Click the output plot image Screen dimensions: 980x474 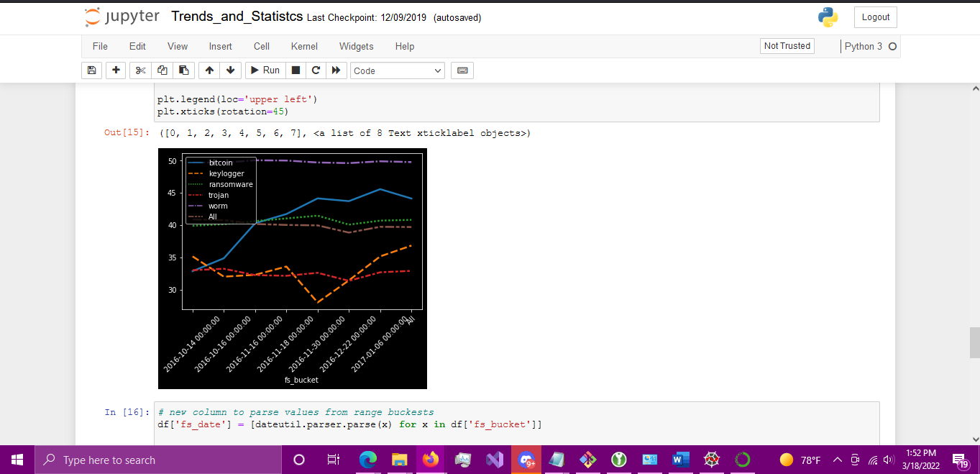pos(293,268)
